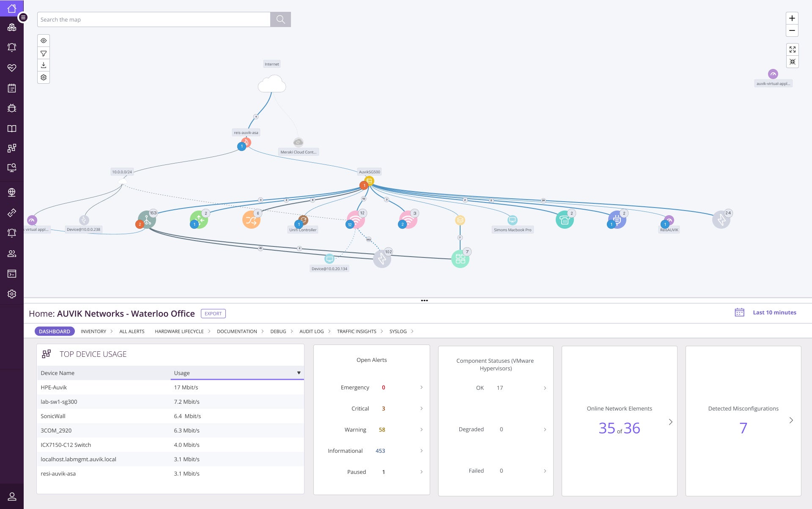Image resolution: width=812 pixels, height=509 pixels.
Task: Expand the map to fullscreen
Action: pos(793,49)
